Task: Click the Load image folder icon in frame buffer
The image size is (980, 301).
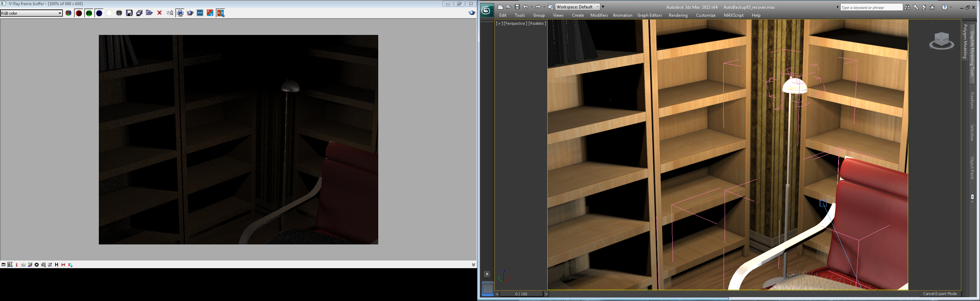Action: 149,13
